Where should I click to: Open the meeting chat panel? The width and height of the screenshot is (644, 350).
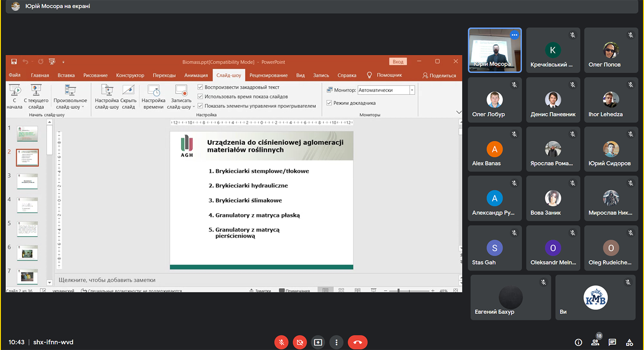pyautogui.click(x=612, y=342)
